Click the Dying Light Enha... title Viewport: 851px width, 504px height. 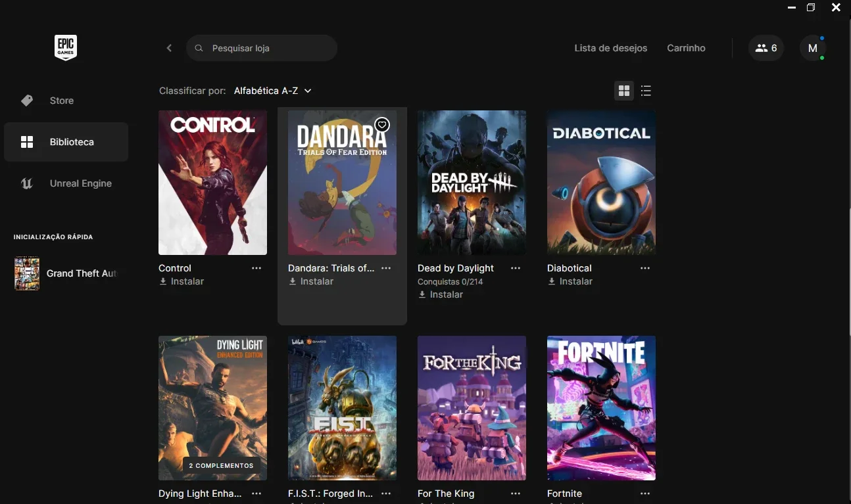pos(200,493)
